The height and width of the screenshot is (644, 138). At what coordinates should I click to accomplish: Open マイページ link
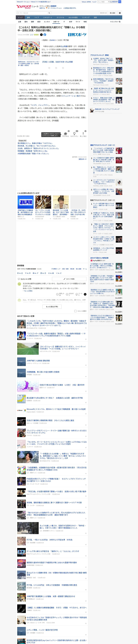(103, 13)
